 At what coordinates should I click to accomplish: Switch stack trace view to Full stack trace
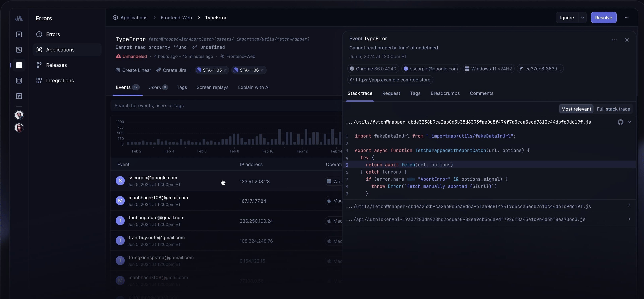pyautogui.click(x=613, y=109)
